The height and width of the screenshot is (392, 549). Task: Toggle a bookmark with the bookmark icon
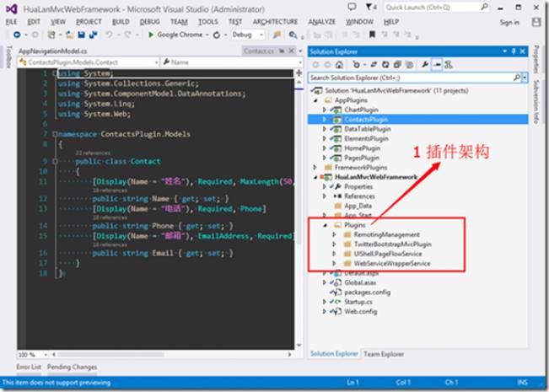click(372, 35)
